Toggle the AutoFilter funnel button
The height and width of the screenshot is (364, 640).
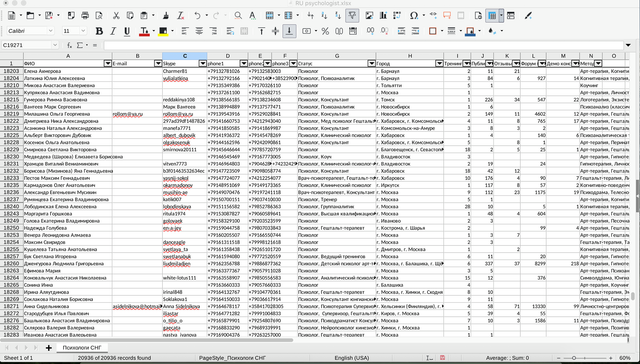click(352, 16)
